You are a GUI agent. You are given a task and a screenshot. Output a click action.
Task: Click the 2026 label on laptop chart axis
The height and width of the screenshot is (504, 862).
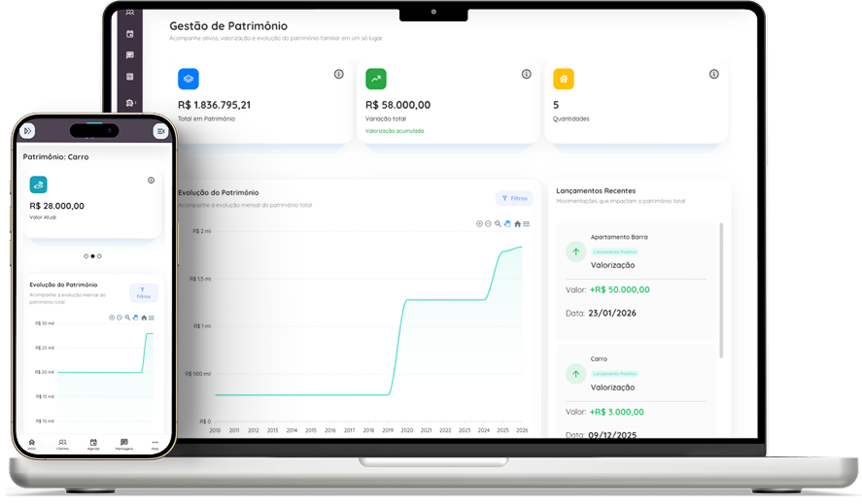click(522, 431)
